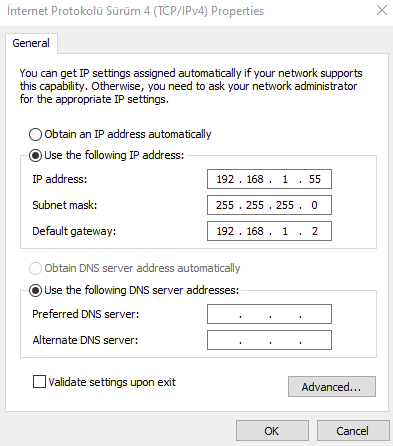Confirm settings with the OK button
393x446 pixels.
(x=272, y=431)
